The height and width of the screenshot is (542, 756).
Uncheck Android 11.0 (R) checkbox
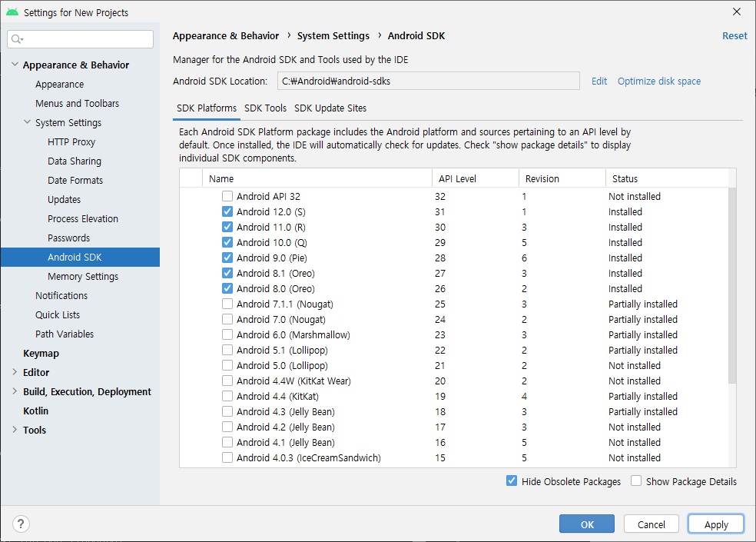tap(227, 228)
